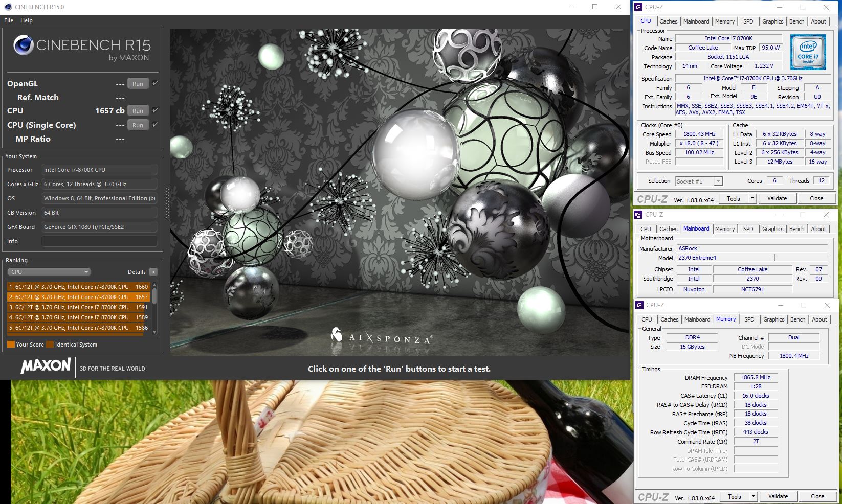Run the CPU benchmark
Image resolution: width=842 pixels, height=504 pixels.
pyautogui.click(x=138, y=111)
